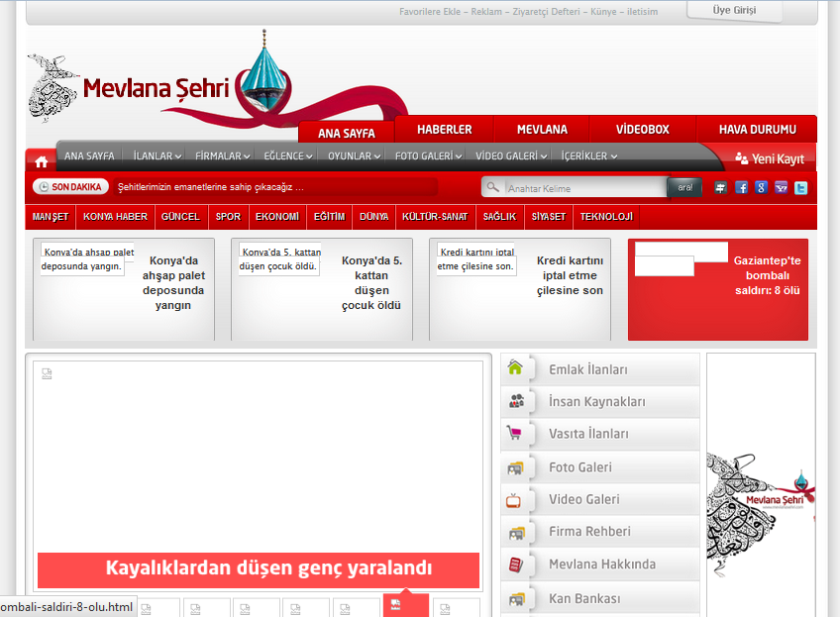Switch to the SPOR news tab
The image size is (840, 617).
point(228,217)
